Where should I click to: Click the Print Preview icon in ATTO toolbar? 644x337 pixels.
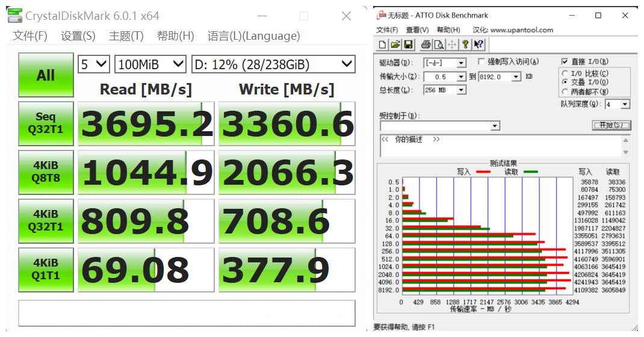[x=439, y=45]
